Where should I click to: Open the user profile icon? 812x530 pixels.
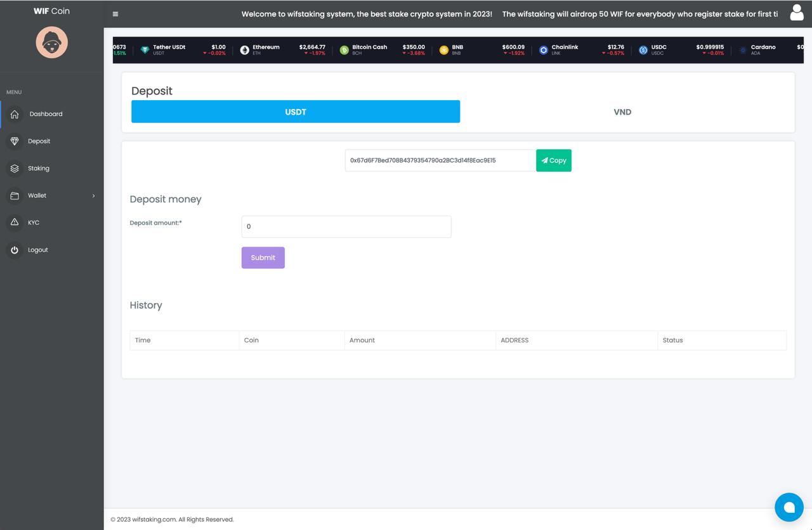click(797, 13)
